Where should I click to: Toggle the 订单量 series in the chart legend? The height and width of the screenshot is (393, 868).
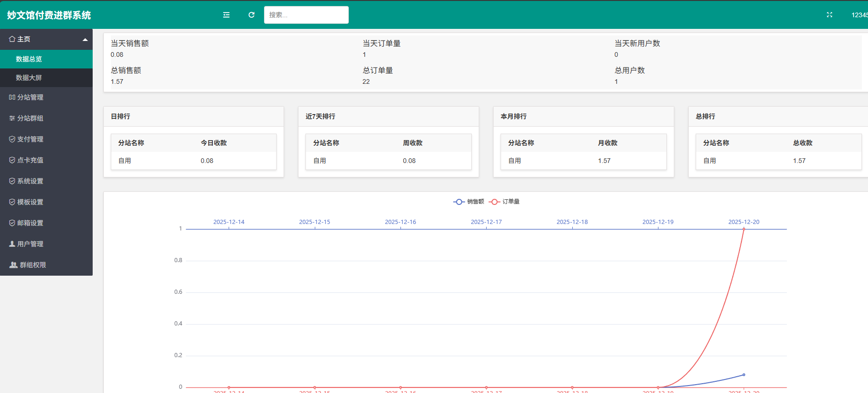(x=504, y=202)
